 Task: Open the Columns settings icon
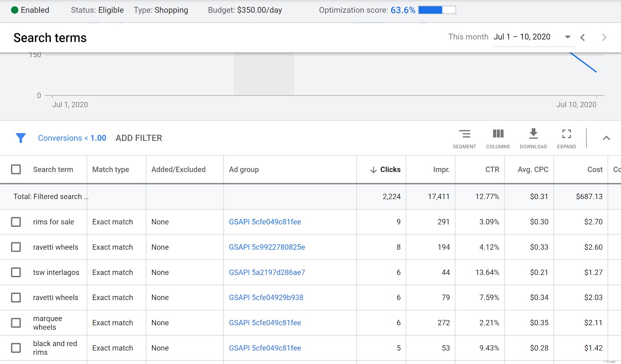(498, 134)
